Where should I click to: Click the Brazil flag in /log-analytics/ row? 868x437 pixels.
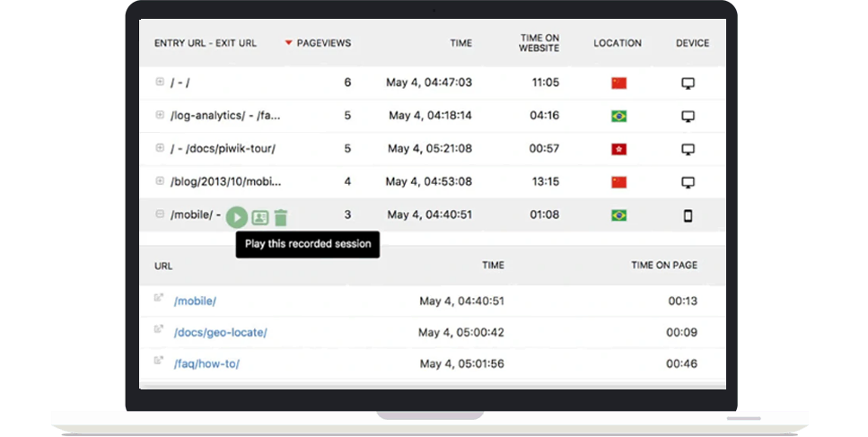click(618, 116)
